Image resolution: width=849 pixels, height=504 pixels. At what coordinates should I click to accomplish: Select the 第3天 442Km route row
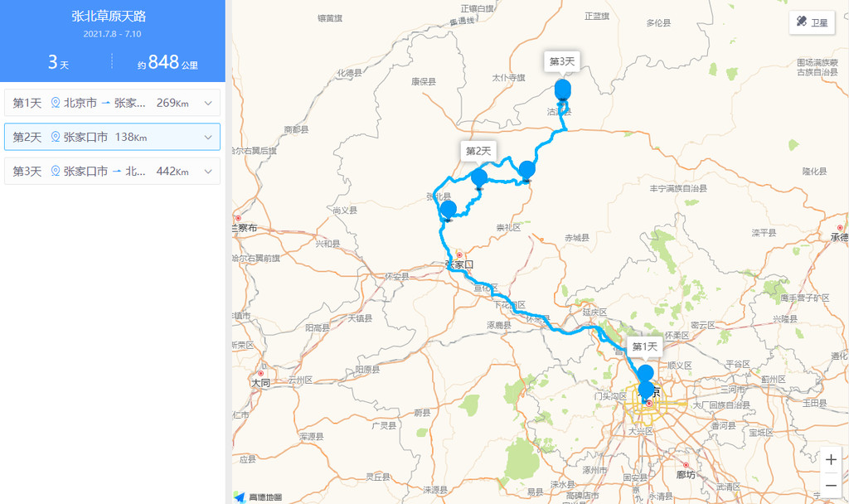[112, 171]
